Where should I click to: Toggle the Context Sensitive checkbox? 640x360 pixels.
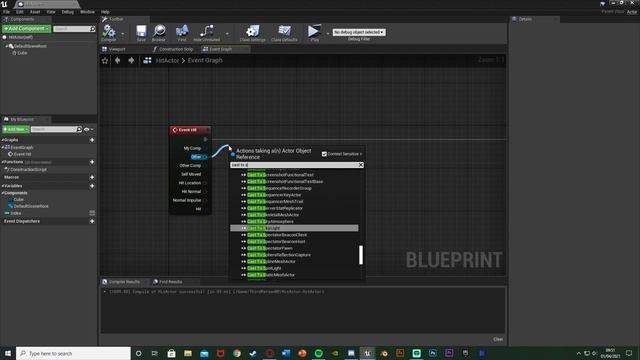point(324,154)
